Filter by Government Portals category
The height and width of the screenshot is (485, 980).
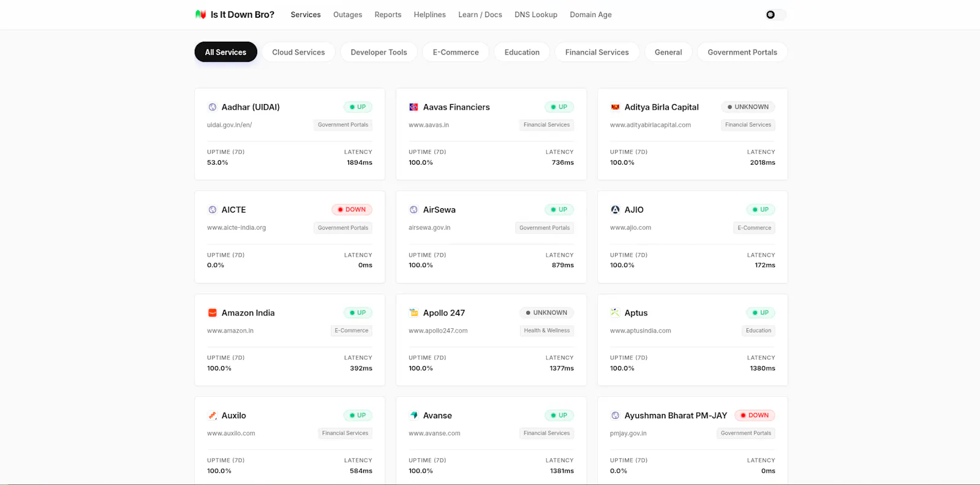coord(742,52)
